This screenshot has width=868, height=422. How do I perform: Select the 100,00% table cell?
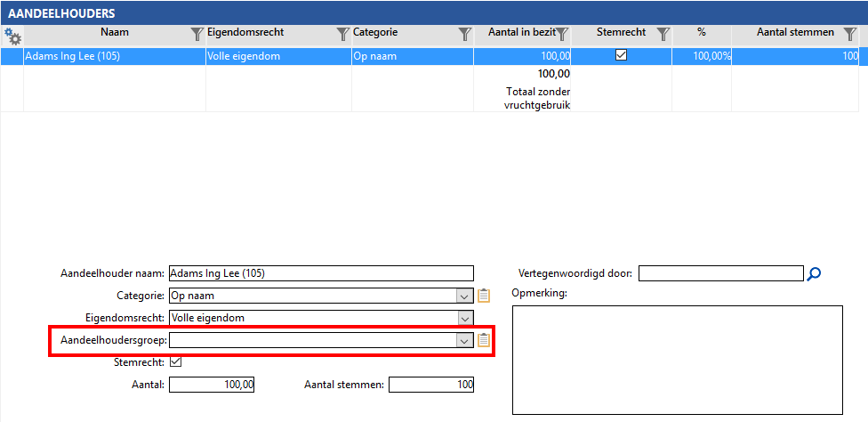[x=702, y=56]
